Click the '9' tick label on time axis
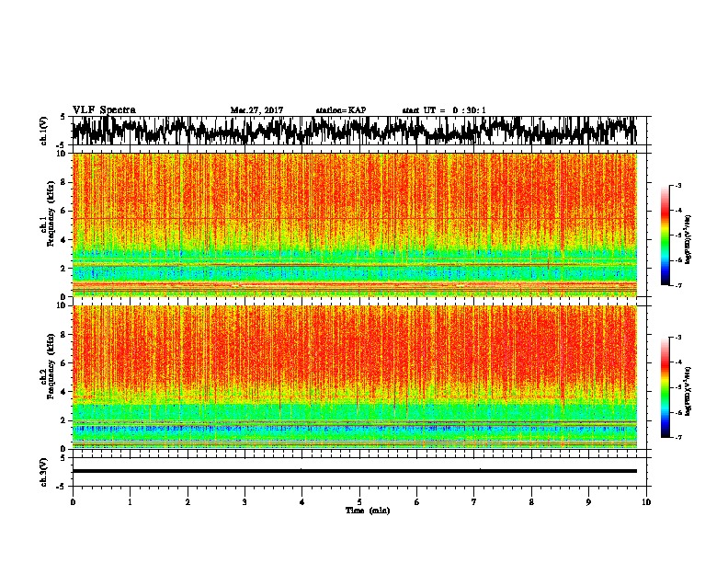 [x=588, y=502]
